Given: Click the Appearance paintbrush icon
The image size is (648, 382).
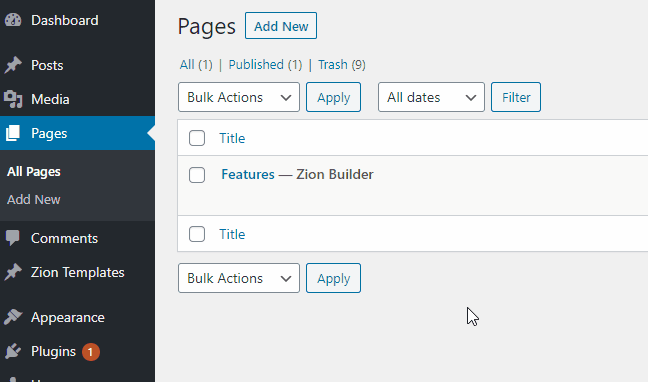Looking at the screenshot, I should tap(13, 317).
